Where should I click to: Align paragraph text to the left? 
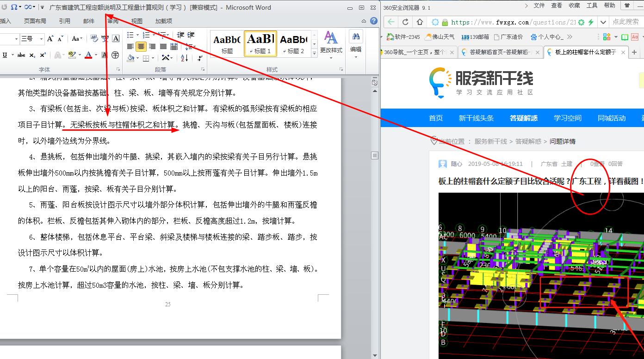coord(130,46)
